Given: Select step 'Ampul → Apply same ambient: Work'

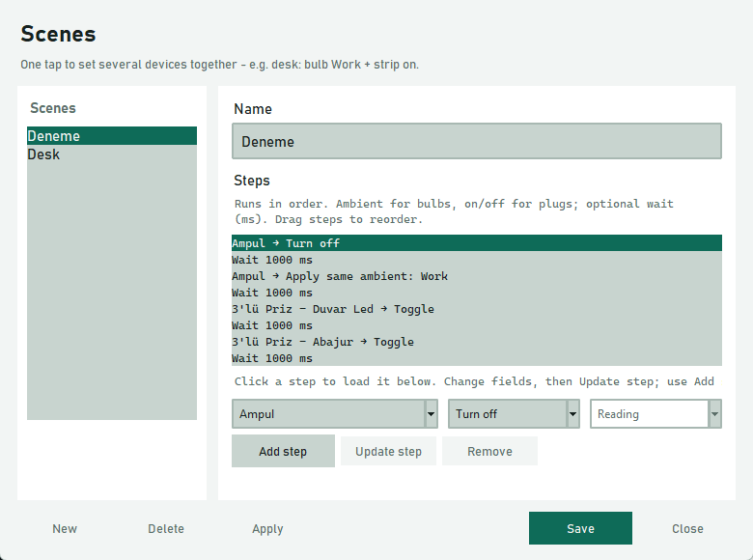Looking at the screenshot, I should [476, 276].
